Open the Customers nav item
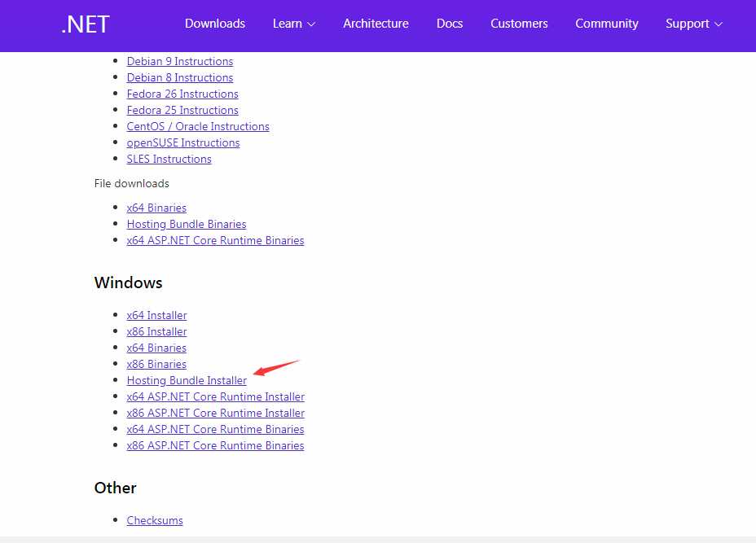The width and height of the screenshot is (756, 543). pos(519,24)
